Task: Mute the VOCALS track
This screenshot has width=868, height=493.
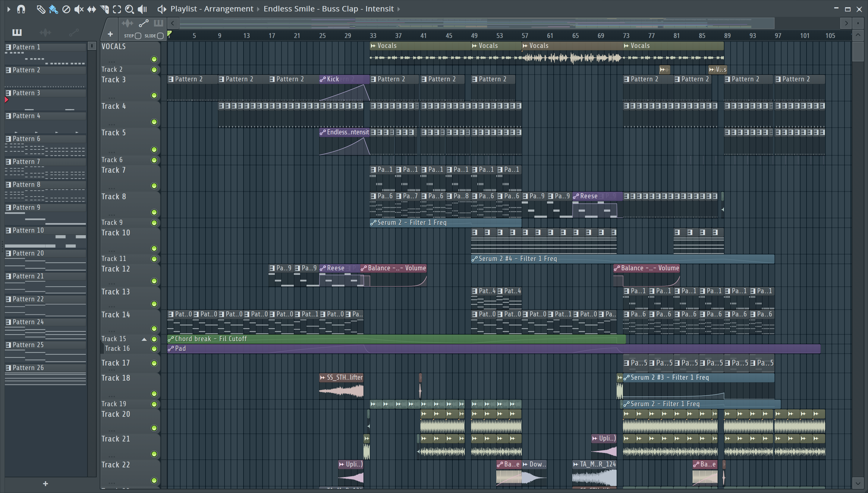Action: click(154, 60)
